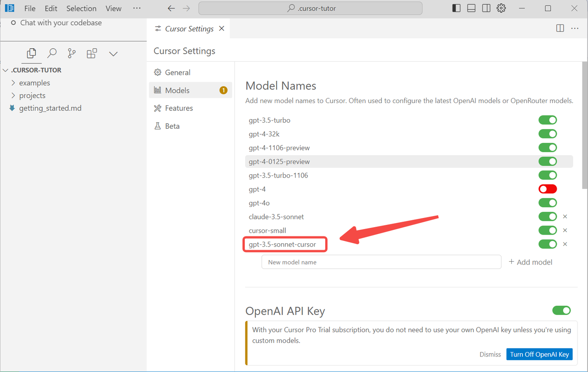Click the Add model button
The height and width of the screenshot is (372, 588).
click(x=531, y=262)
